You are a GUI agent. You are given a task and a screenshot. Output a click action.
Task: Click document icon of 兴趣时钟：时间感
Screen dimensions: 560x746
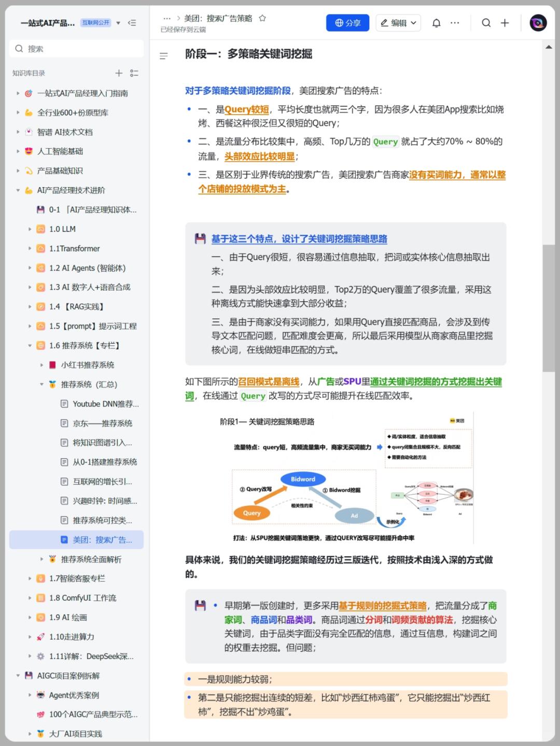[x=64, y=501]
